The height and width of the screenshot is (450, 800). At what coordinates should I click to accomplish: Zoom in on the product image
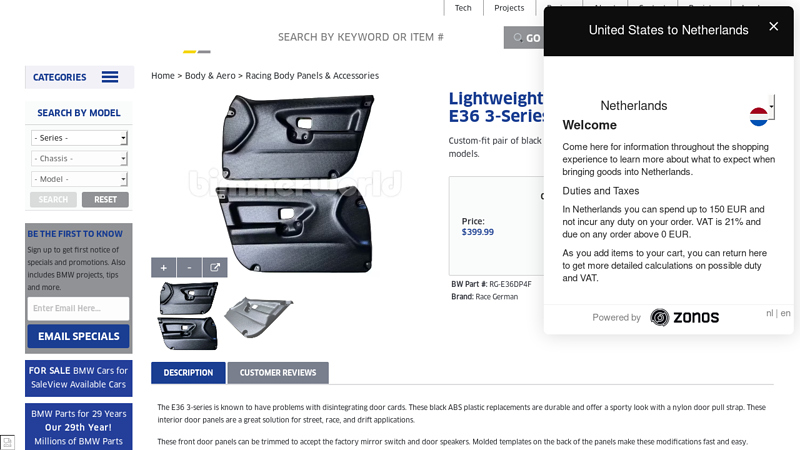(163, 268)
